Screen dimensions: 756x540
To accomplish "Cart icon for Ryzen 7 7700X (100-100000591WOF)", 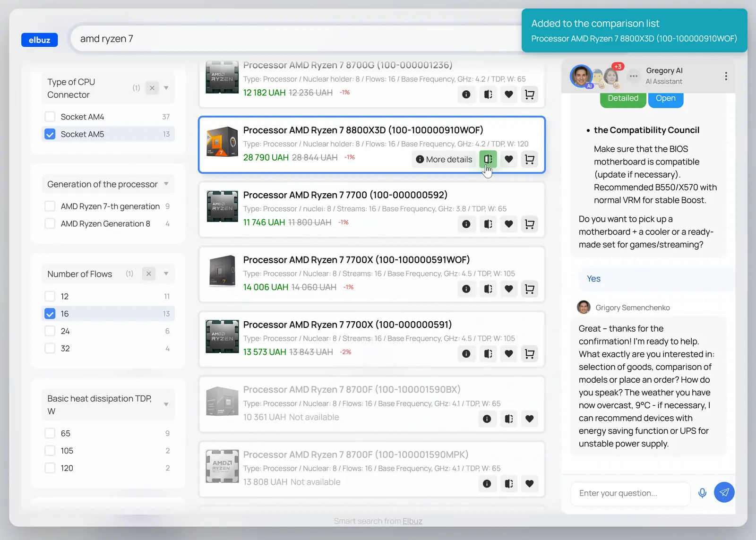I will 530,289.
